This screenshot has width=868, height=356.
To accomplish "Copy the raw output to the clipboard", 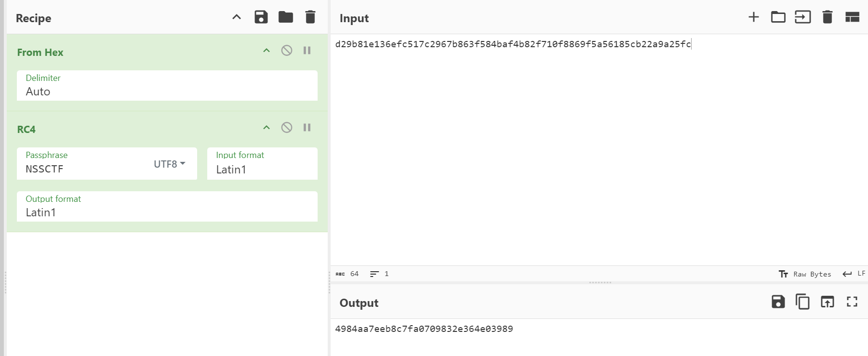I will tap(802, 302).
